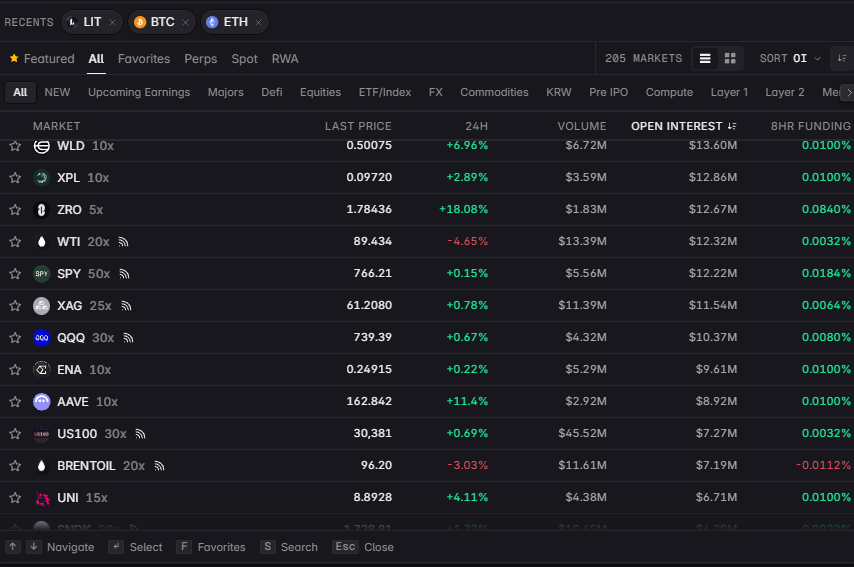This screenshot has width=854, height=567.
Task: Star the XAG market
Action: click(15, 306)
